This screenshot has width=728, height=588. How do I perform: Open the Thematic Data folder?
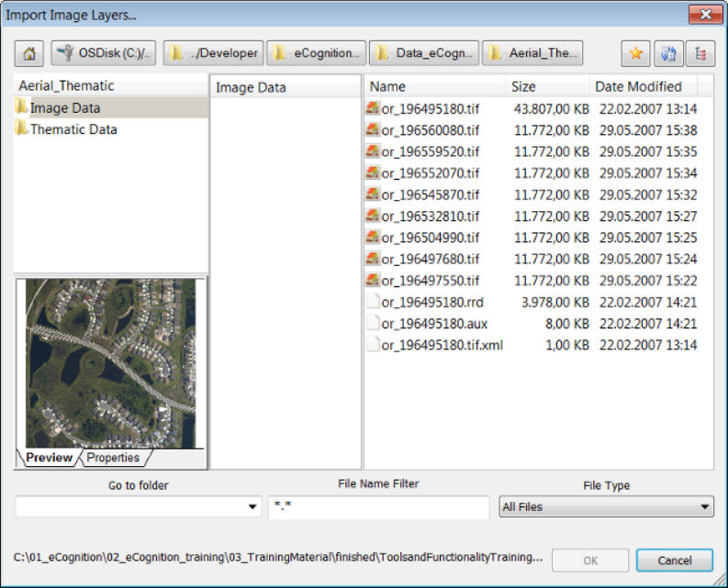73,129
